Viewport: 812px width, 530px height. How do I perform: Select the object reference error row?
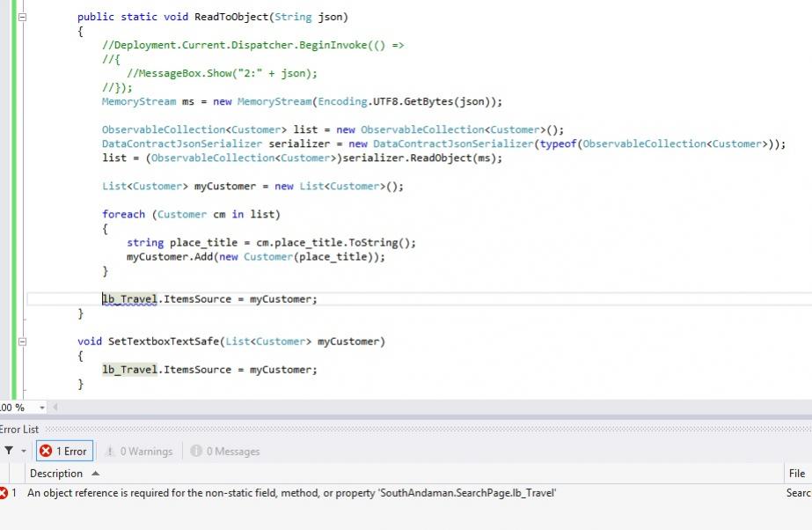pos(406,493)
